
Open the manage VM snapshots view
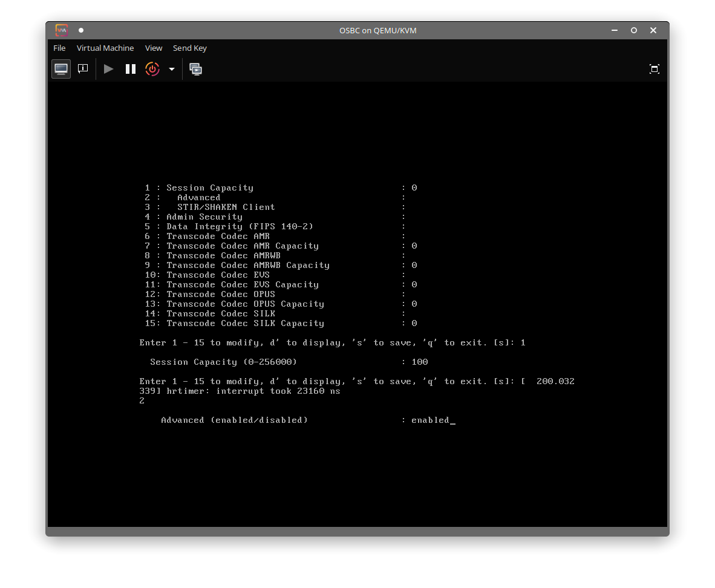tap(195, 69)
